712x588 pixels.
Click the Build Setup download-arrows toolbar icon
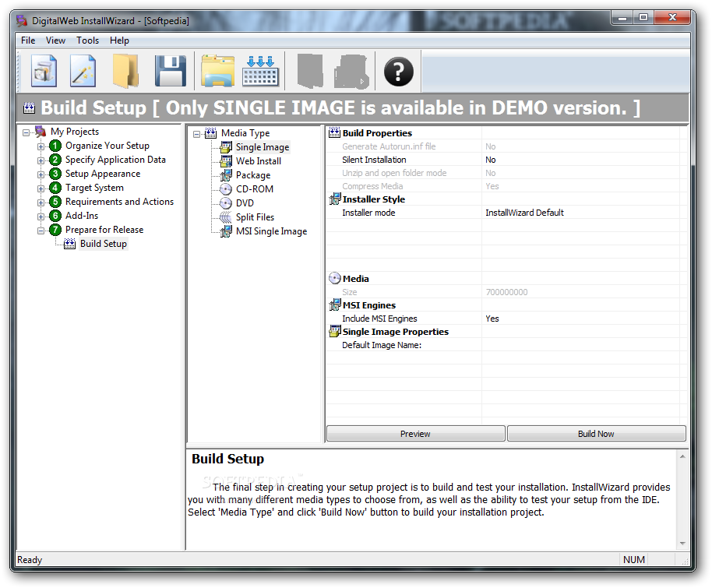click(x=260, y=71)
